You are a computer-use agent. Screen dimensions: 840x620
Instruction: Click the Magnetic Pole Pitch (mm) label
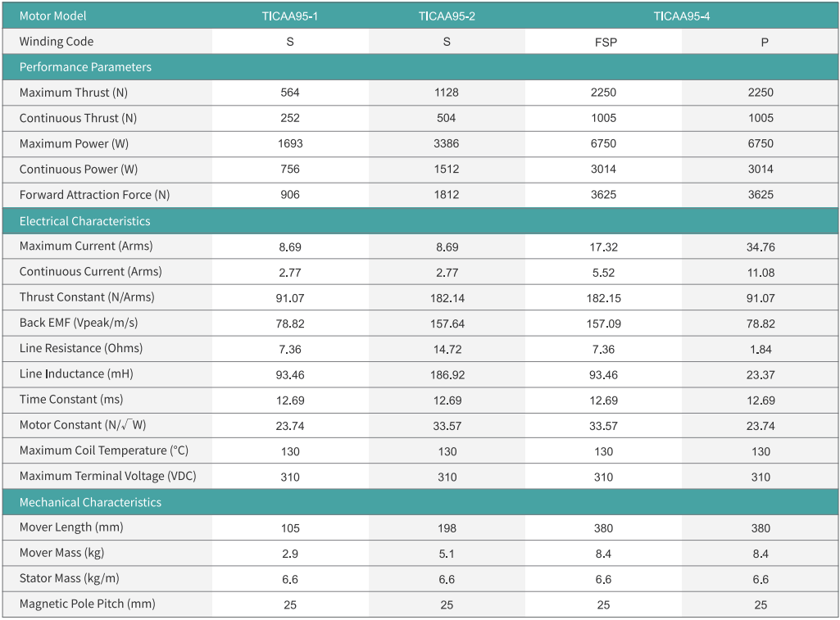[x=87, y=604]
